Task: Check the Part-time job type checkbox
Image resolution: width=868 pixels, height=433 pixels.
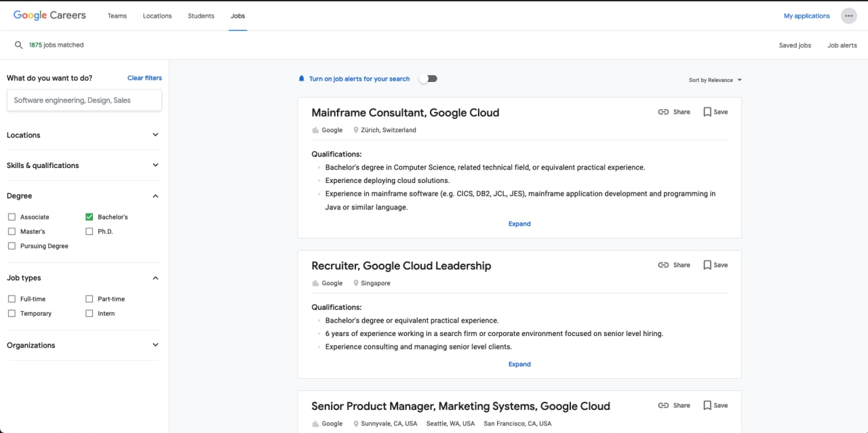Action: [x=90, y=299]
